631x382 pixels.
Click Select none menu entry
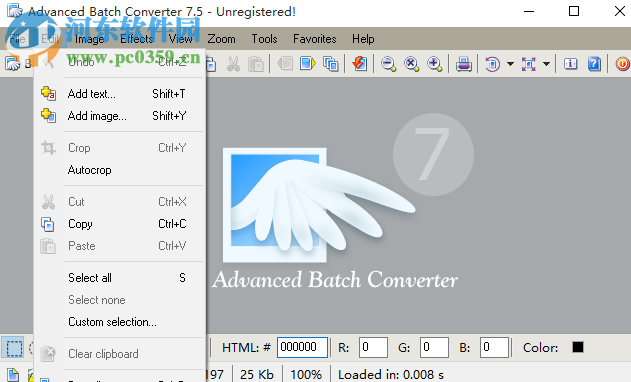pos(120,300)
